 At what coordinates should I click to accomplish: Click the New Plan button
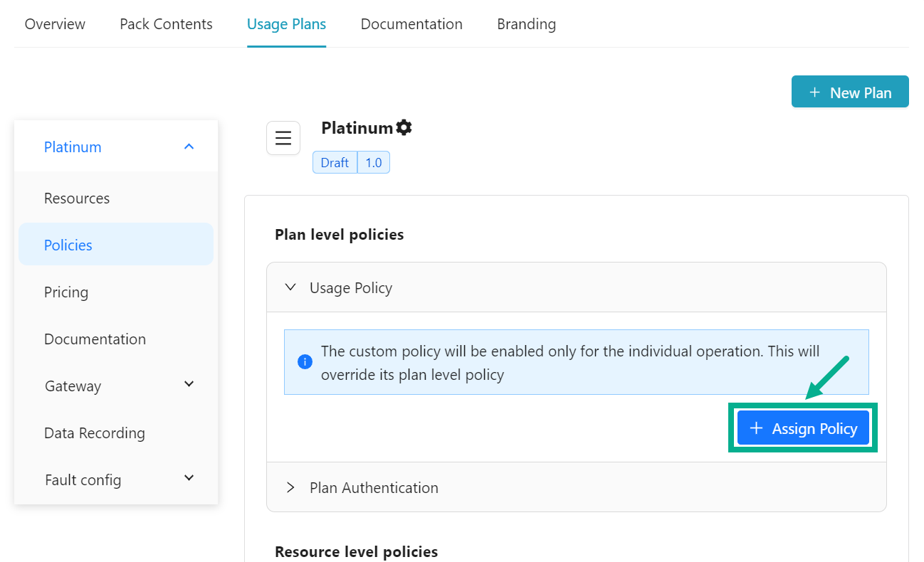point(850,92)
